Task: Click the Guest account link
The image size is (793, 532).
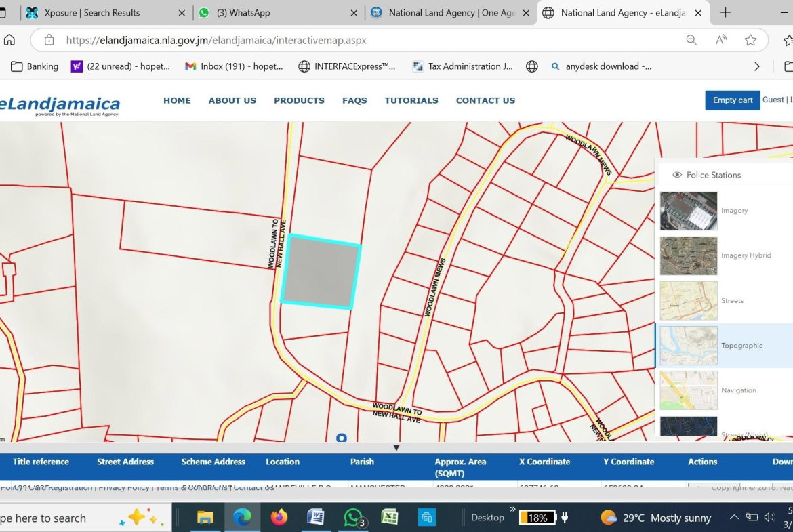Action: 773,100
